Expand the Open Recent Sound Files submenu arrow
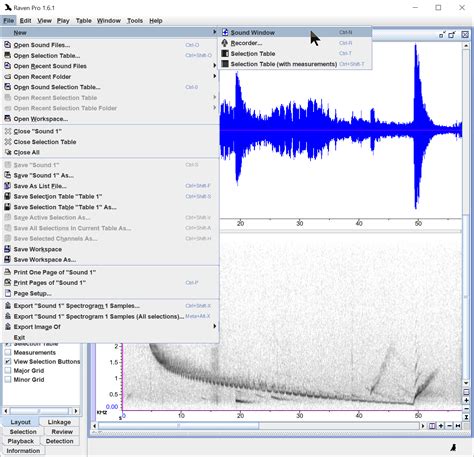 pyautogui.click(x=214, y=66)
